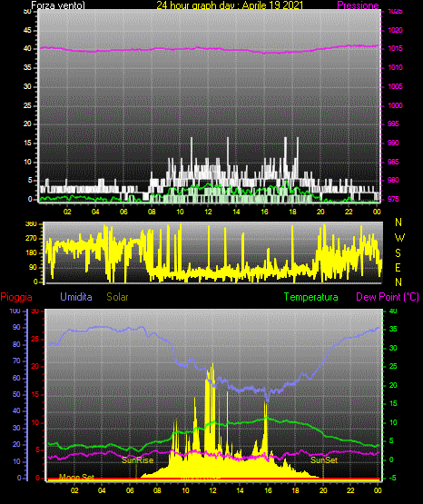Viewport: 423px width, 504px height.
Task: Click green '-5' on the temperature axis
Action: [x=392, y=478]
